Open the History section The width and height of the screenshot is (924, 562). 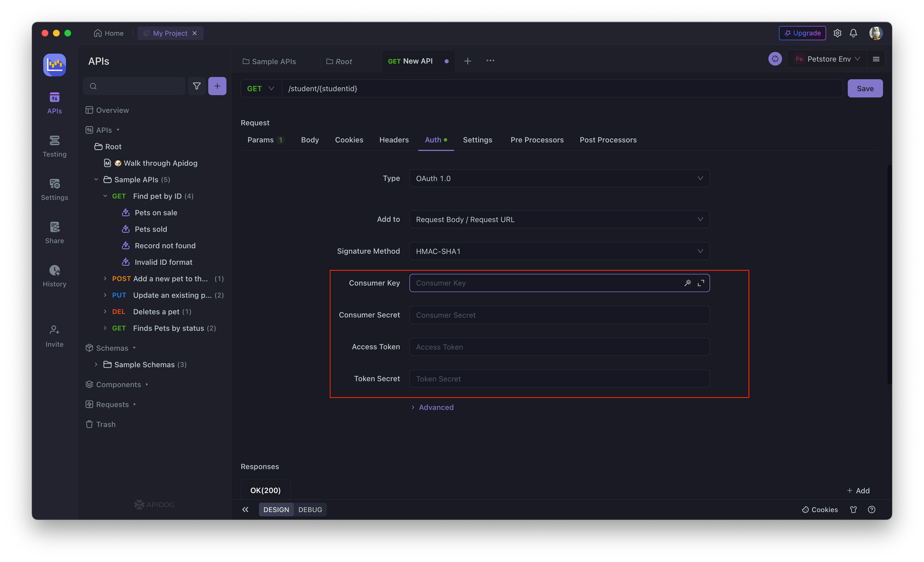55,276
